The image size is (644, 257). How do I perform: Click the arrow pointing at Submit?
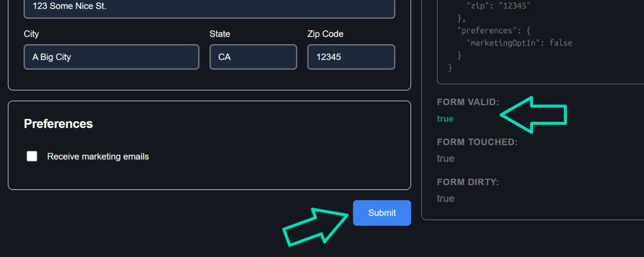[x=314, y=227]
